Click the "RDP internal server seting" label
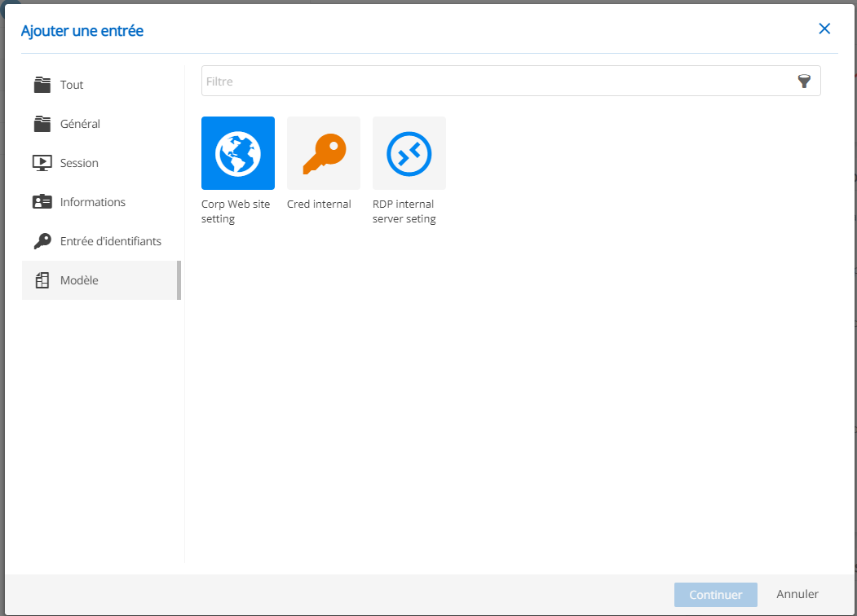The height and width of the screenshot is (616, 857). click(404, 212)
